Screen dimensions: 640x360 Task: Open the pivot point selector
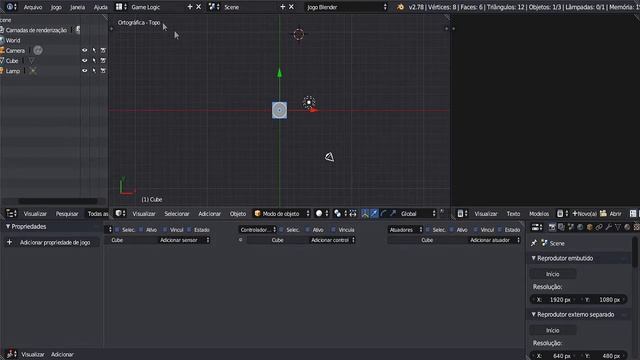coord(340,213)
